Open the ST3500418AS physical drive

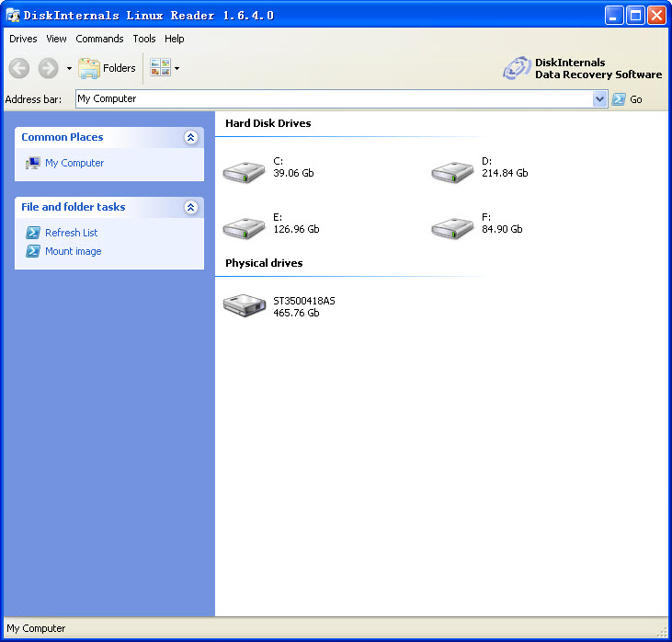(244, 305)
